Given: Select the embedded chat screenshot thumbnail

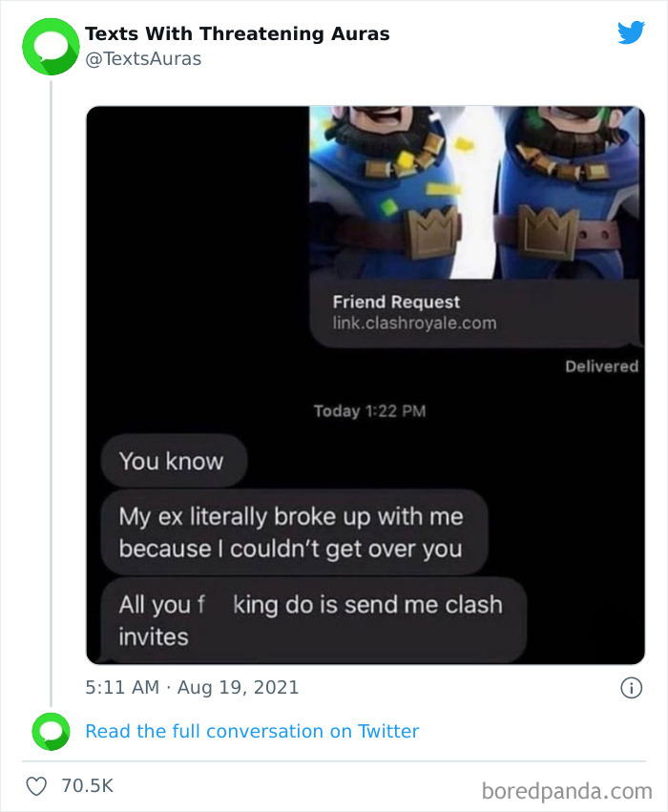Looking at the screenshot, I should pyautogui.click(x=366, y=382).
